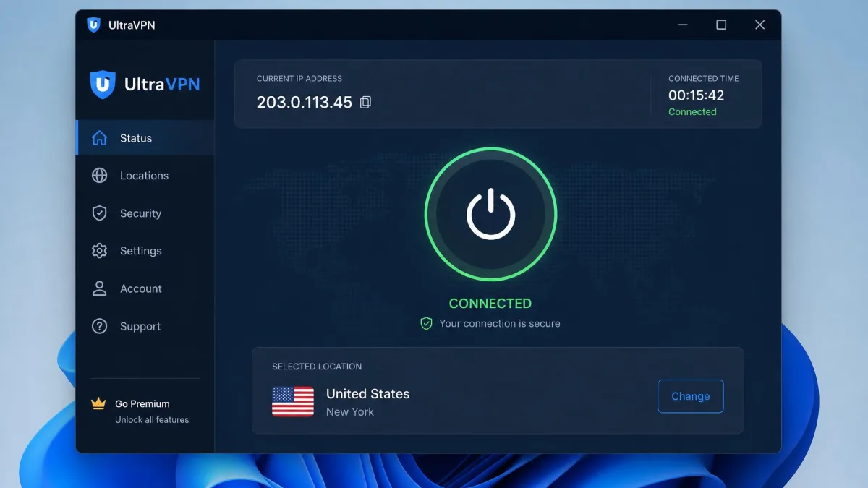Click the Change location button
Viewport: 868px width, 488px height.
pyautogui.click(x=690, y=396)
